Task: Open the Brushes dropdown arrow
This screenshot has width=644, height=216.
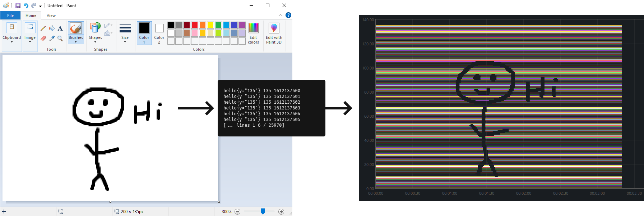Action: click(x=76, y=42)
